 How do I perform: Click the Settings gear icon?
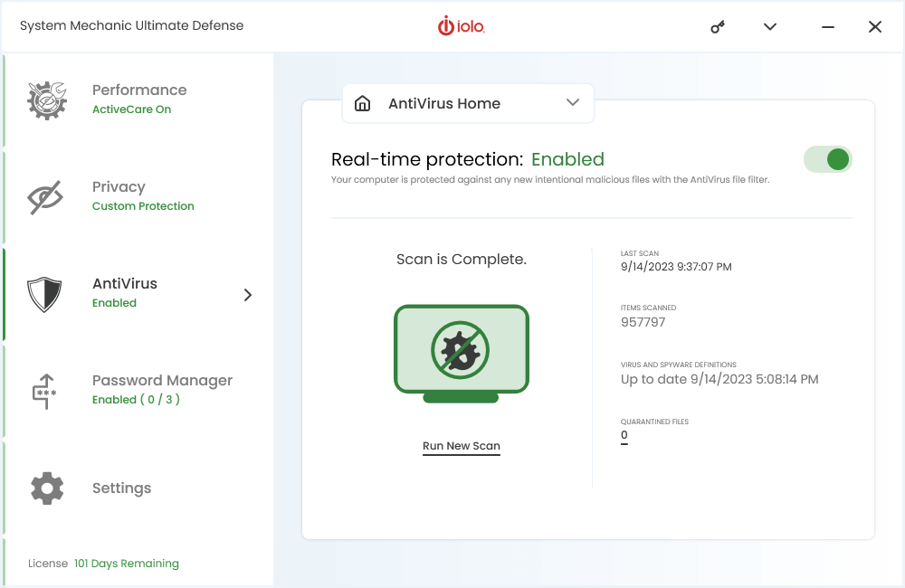point(47,488)
